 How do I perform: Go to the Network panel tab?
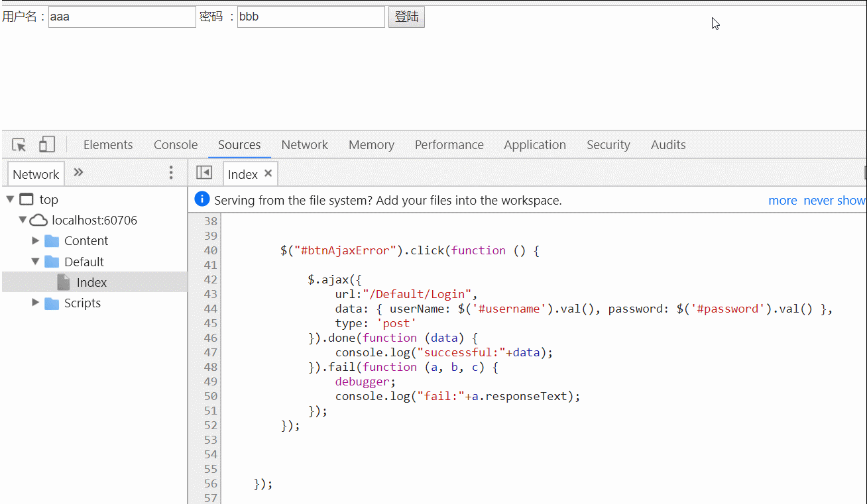click(x=305, y=145)
